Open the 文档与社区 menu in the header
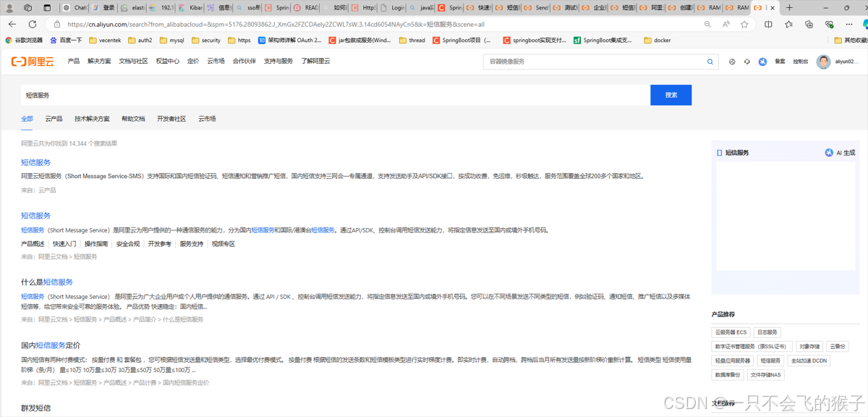The image size is (868, 417). click(x=133, y=62)
